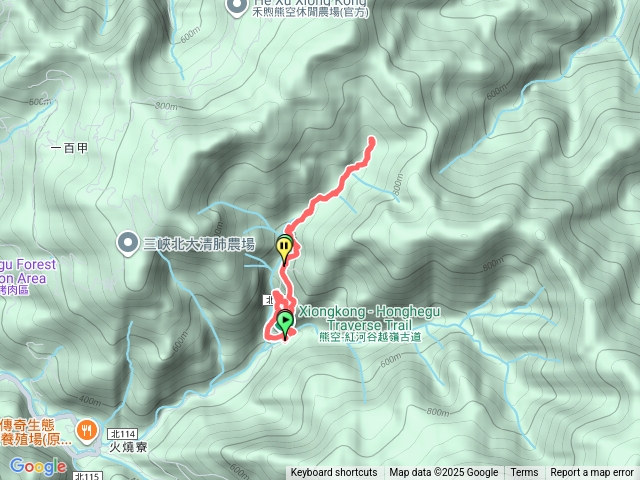Click the He Xu Xiong Kong farm pin
The image size is (640, 480).
237,7
